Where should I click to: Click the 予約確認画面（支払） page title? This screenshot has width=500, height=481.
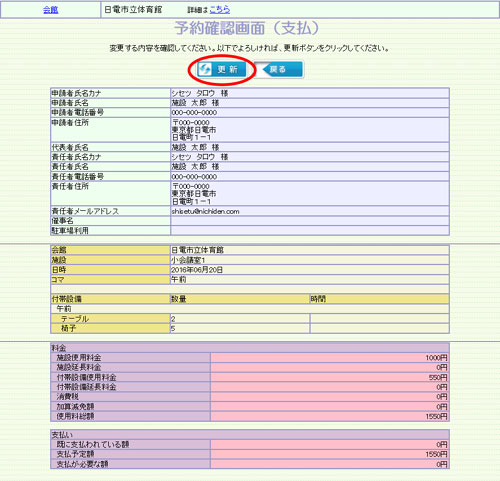click(247, 28)
